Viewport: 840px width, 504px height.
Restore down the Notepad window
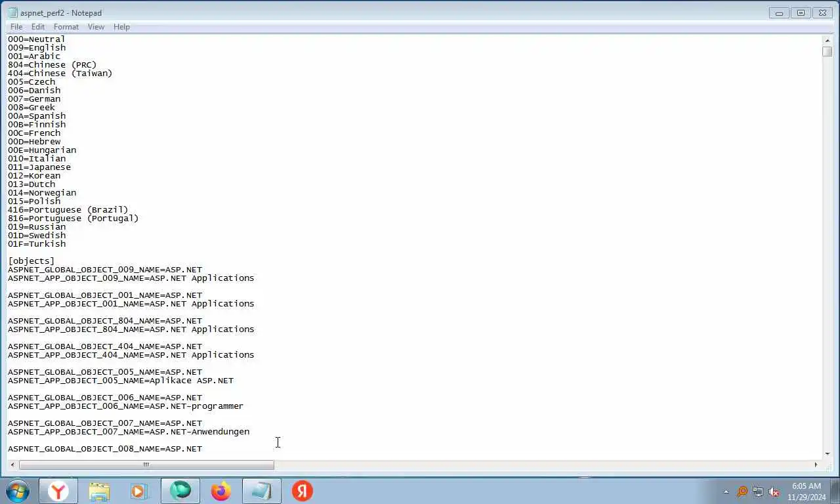pos(801,12)
